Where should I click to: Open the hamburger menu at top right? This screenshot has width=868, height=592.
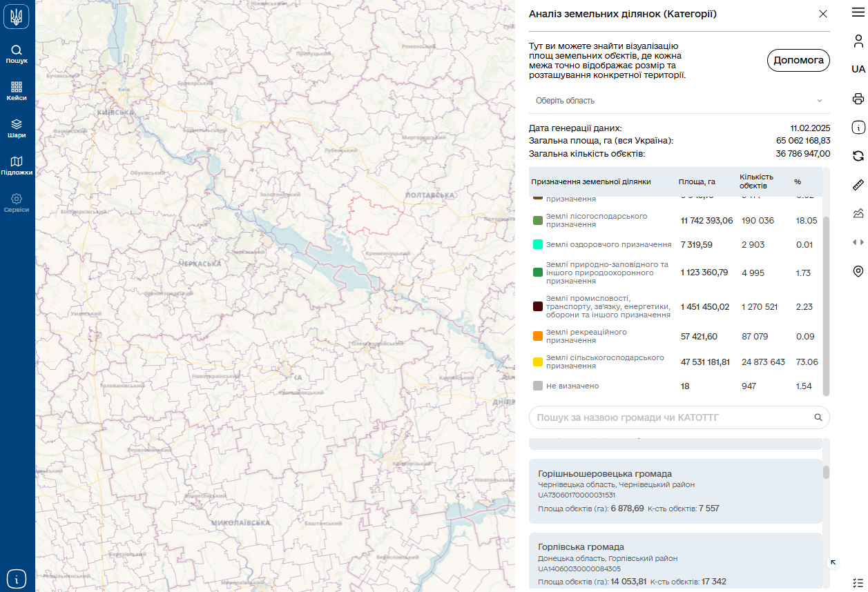point(858,12)
